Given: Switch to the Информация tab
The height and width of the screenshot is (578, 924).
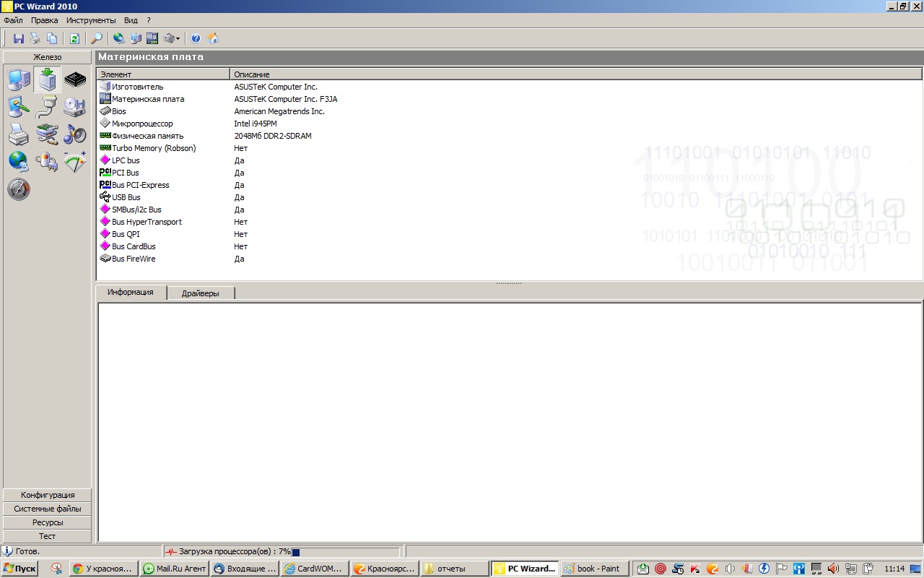Looking at the screenshot, I should coord(131,293).
